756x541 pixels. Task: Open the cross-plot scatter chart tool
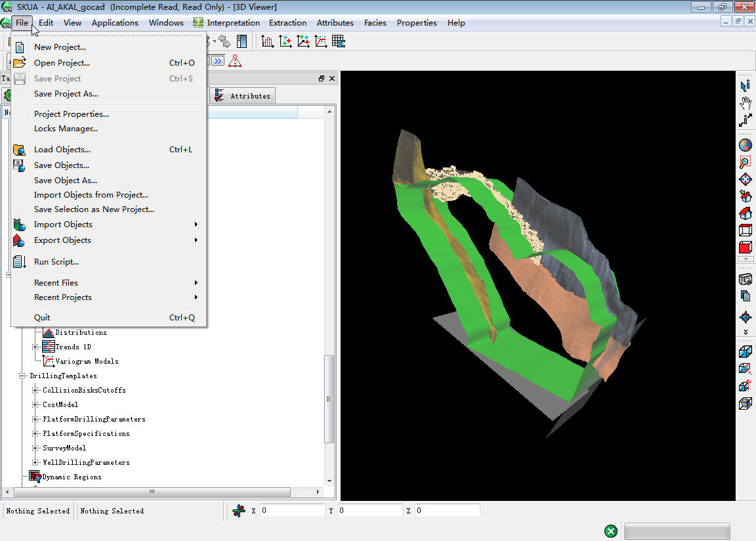[285, 41]
